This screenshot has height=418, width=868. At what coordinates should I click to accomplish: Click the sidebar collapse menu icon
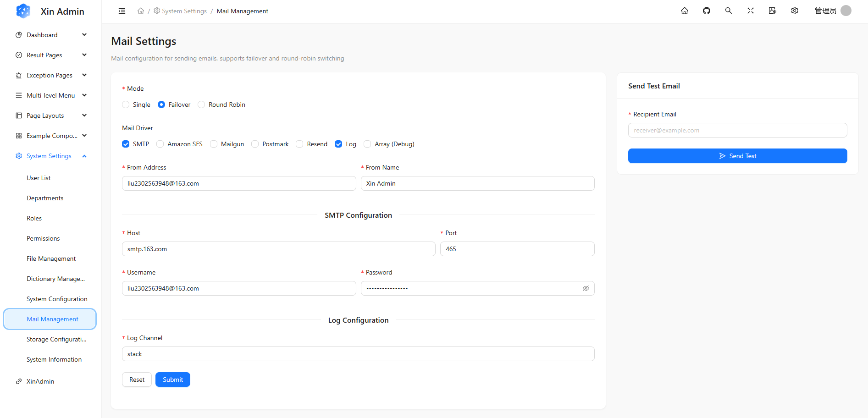click(122, 11)
